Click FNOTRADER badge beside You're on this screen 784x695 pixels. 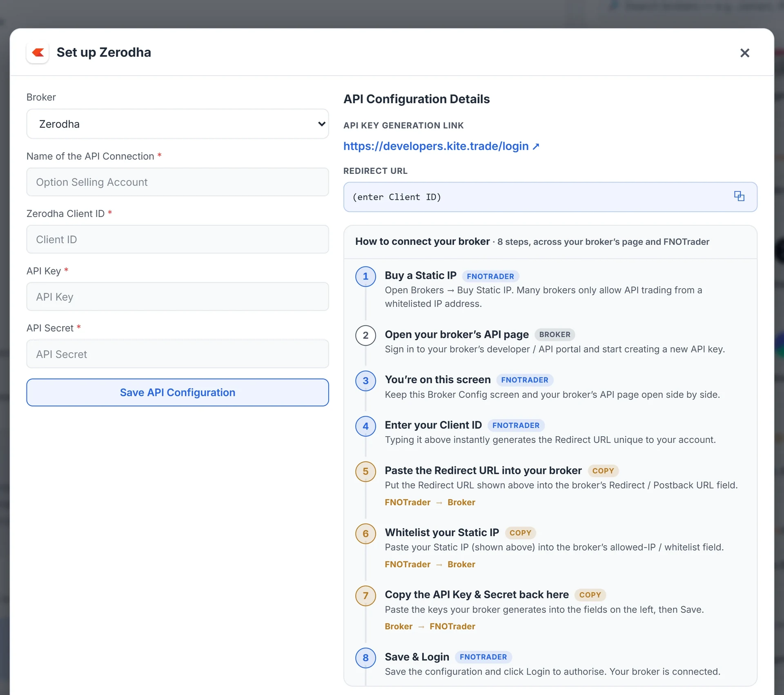point(524,380)
